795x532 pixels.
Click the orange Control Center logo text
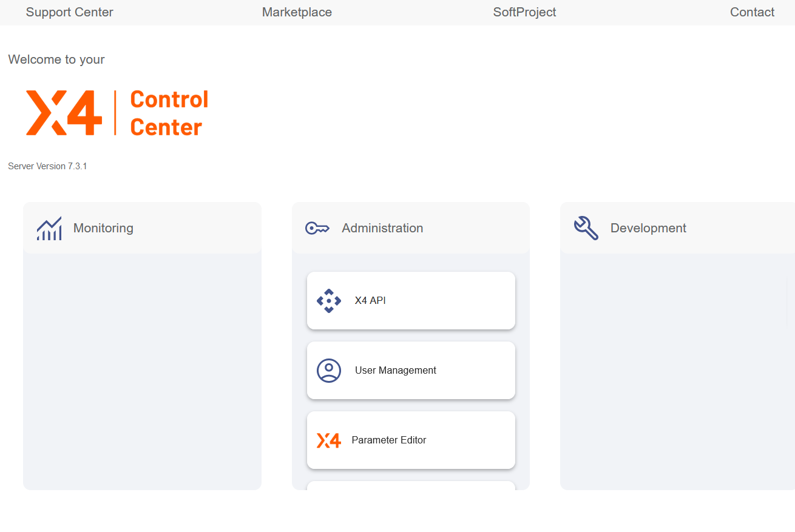169,113
